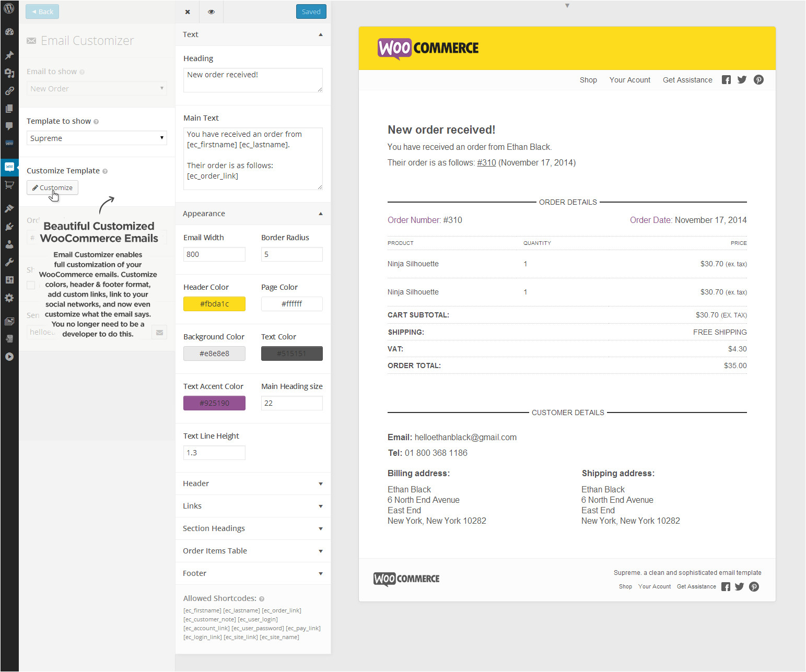
Task: Open the Template to show dropdown
Action: tap(97, 138)
